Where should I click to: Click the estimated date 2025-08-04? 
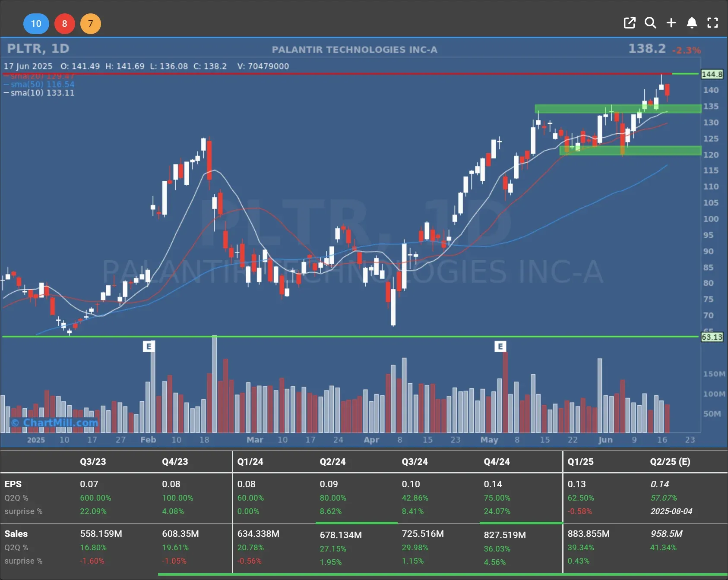[x=671, y=511]
